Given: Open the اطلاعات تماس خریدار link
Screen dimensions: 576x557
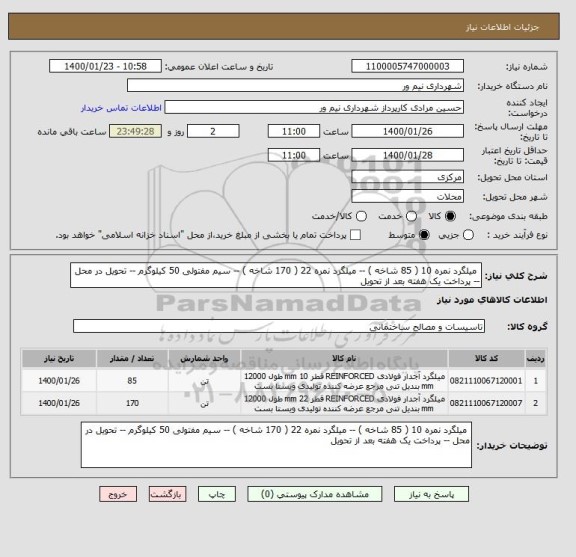Looking at the screenshot, I should click(x=121, y=108).
